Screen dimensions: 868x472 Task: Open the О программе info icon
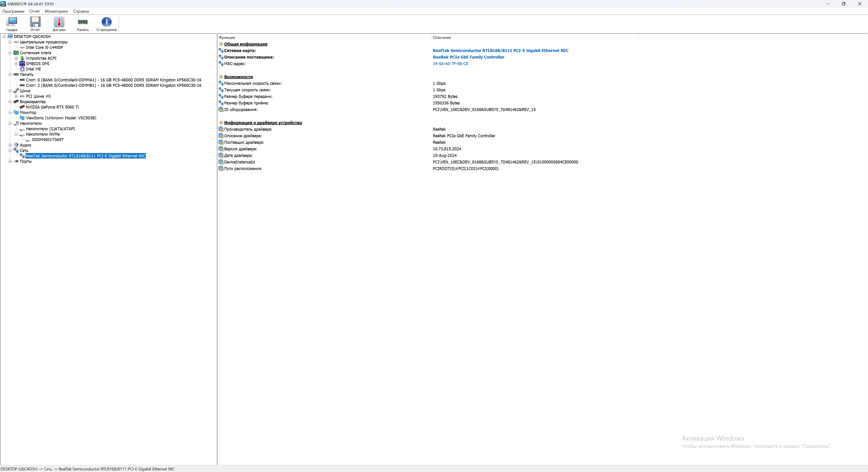click(106, 24)
